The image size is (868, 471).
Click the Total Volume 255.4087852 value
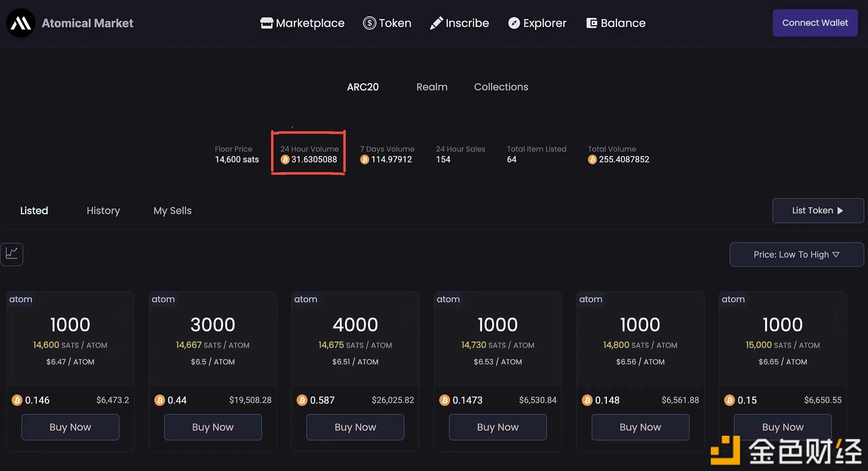[x=624, y=159]
